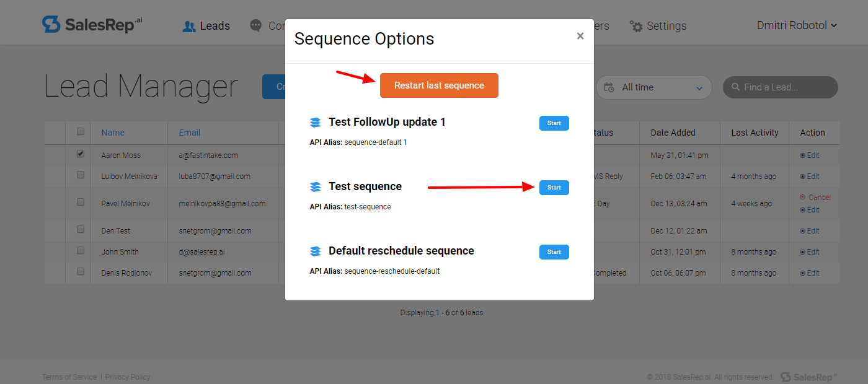
Task: Click the Leads people icon in navigation
Action: (x=189, y=26)
